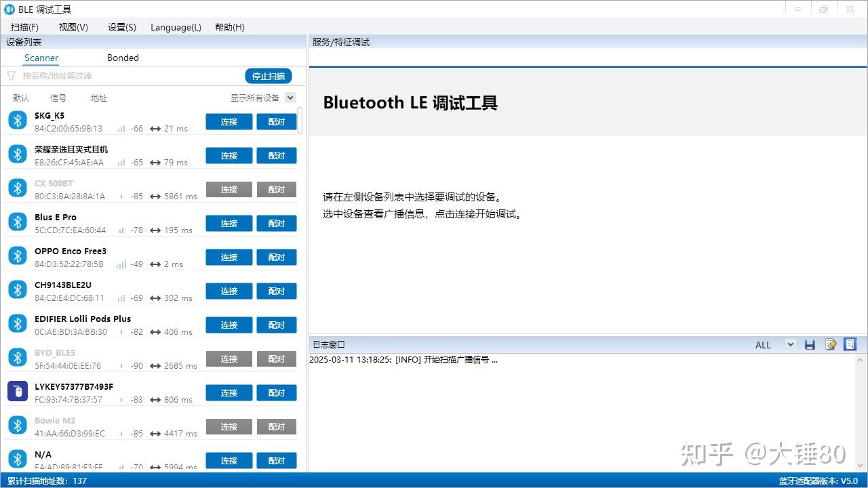The width and height of the screenshot is (868, 488).
Task: Open the 视图(V) menu
Action: (x=73, y=27)
